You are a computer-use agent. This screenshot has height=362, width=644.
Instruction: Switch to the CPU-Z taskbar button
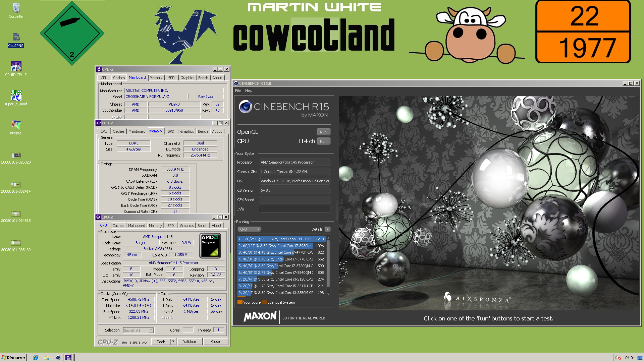[x=68, y=358]
